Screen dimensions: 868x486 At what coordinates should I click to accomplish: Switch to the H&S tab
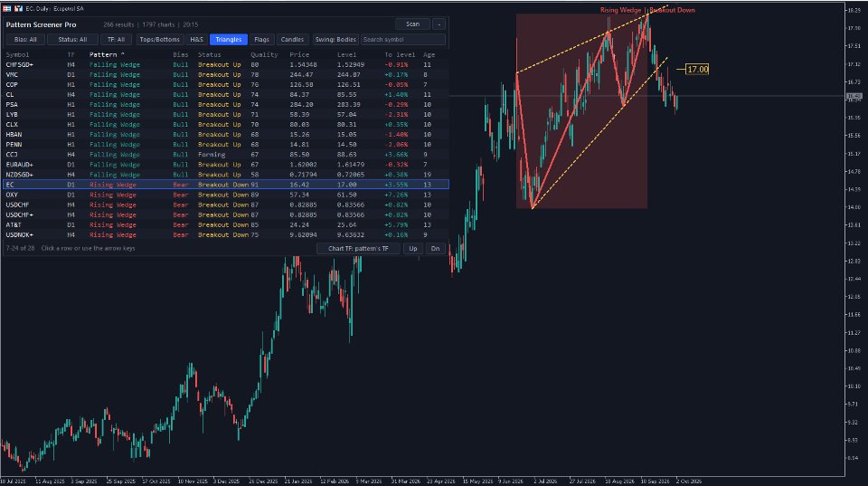tap(196, 39)
